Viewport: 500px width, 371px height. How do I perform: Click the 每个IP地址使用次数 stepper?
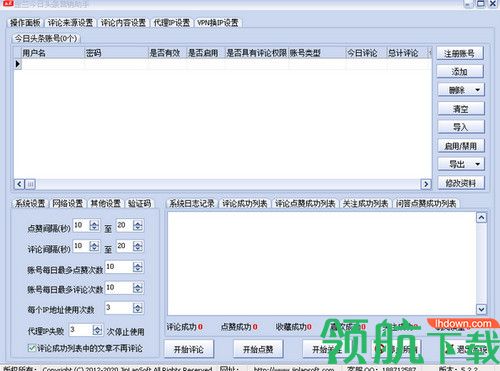pyautogui.click(x=138, y=308)
